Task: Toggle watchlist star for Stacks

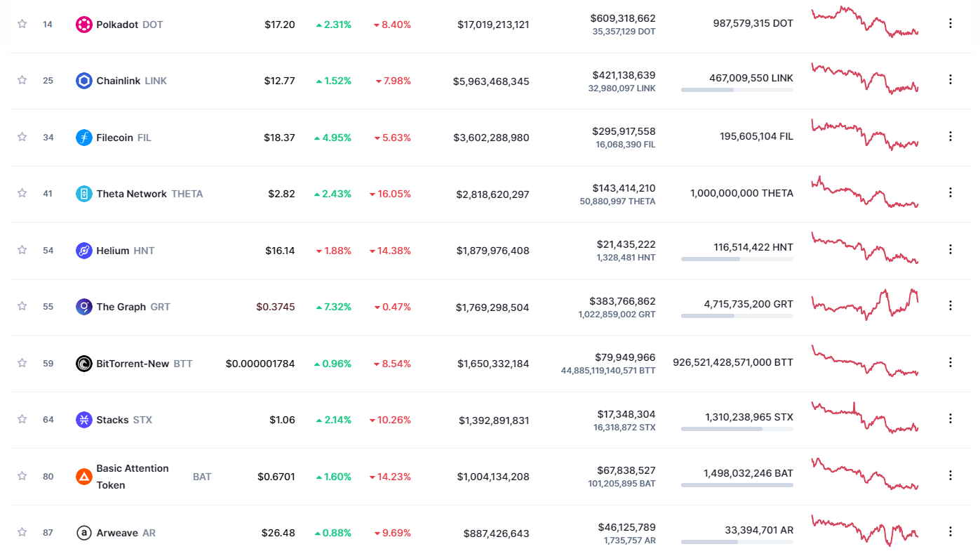Action: click(x=22, y=419)
